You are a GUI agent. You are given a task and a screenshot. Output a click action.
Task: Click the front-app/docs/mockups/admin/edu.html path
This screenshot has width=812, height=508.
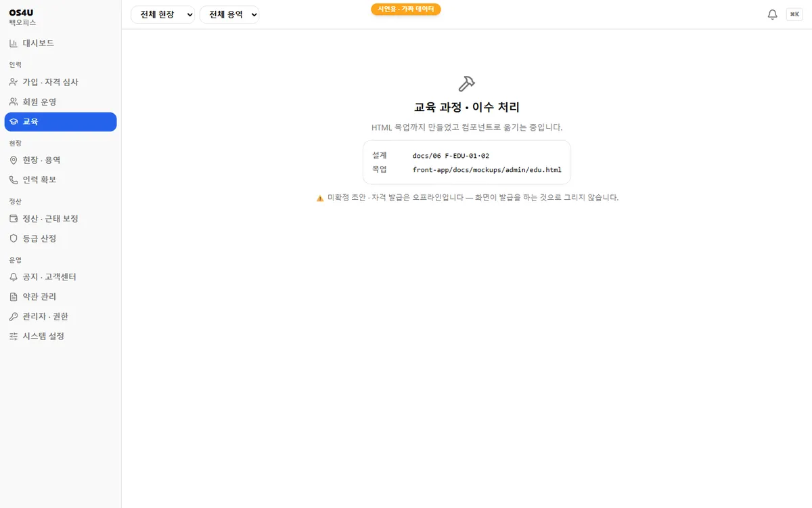point(487,170)
